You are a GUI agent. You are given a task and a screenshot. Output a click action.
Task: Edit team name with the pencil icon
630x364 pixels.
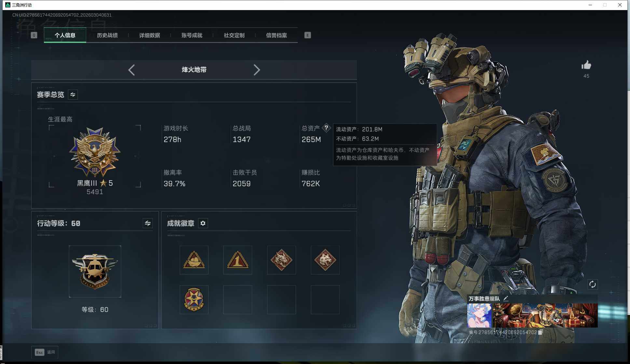(506, 298)
